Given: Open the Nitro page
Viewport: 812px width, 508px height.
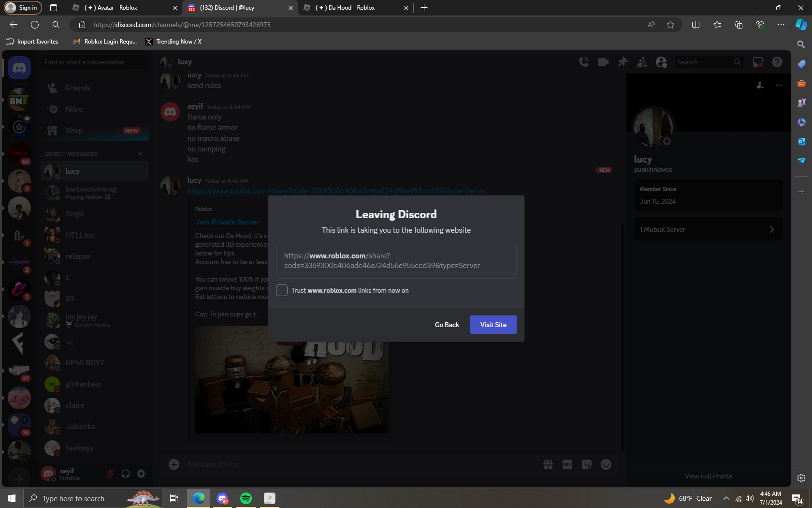Looking at the screenshot, I should click(x=95, y=109).
